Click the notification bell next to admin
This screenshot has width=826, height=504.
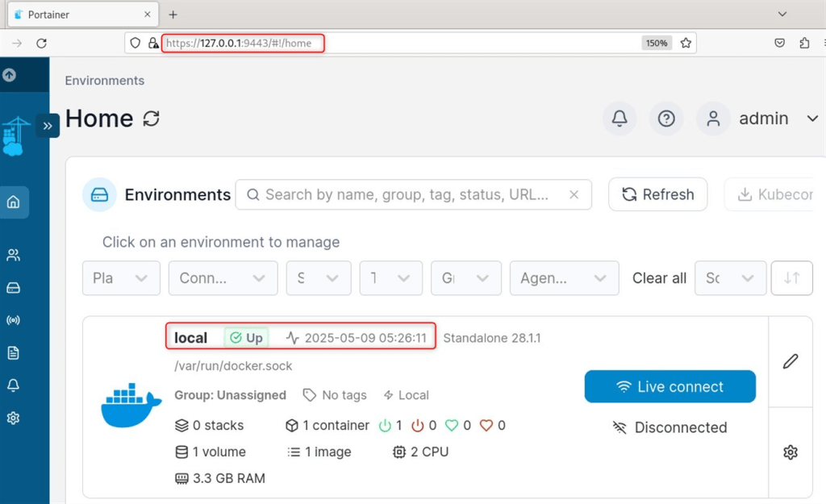(x=618, y=118)
